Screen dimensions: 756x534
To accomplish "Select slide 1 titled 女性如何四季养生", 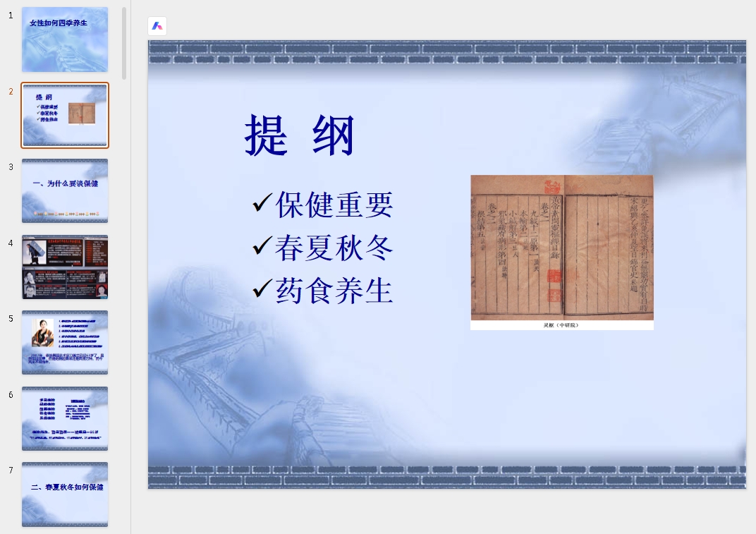I will pyautogui.click(x=65, y=40).
